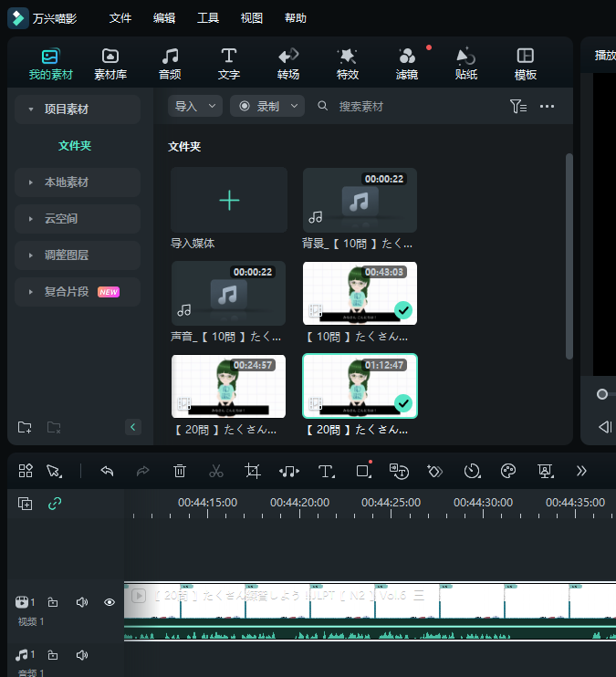Open the 特效 (Effects) panel

point(347,63)
